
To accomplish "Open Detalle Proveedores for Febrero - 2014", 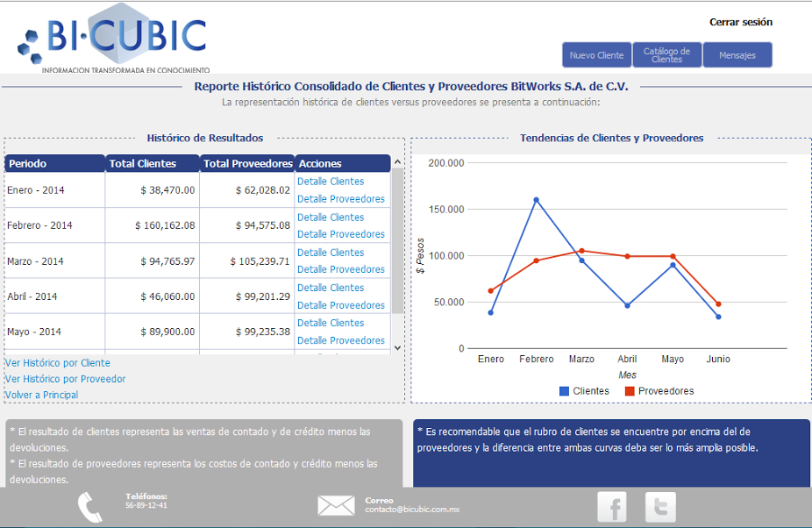I will pyautogui.click(x=341, y=234).
